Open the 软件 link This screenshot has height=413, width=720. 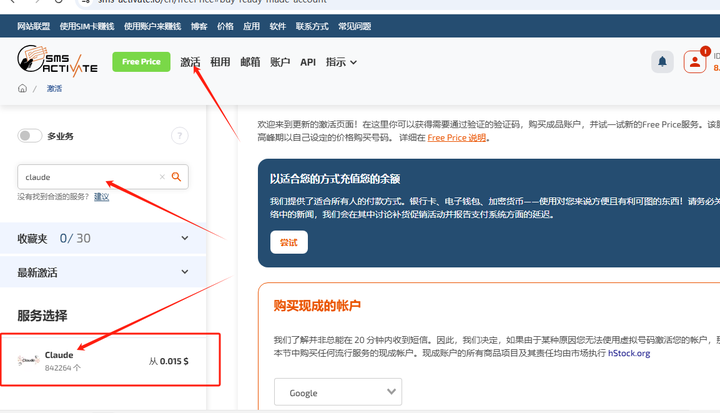pyautogui.click(x=277, y=26)
